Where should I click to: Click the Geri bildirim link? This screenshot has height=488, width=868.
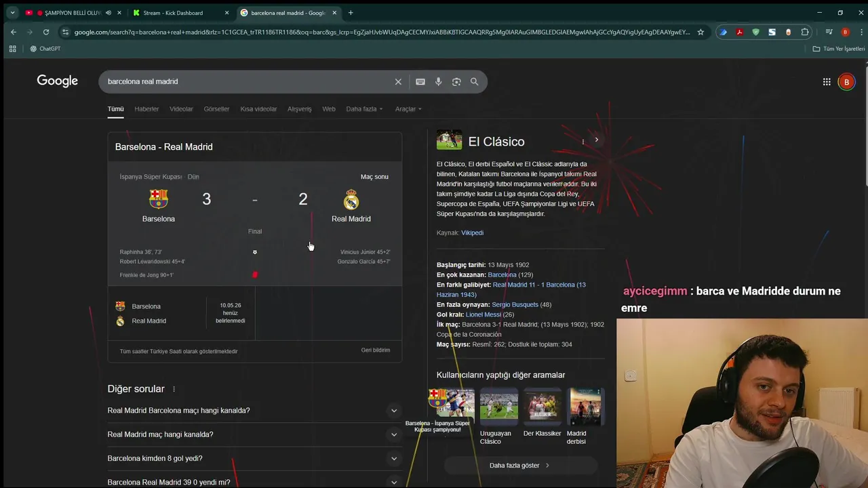coord(376,350)
